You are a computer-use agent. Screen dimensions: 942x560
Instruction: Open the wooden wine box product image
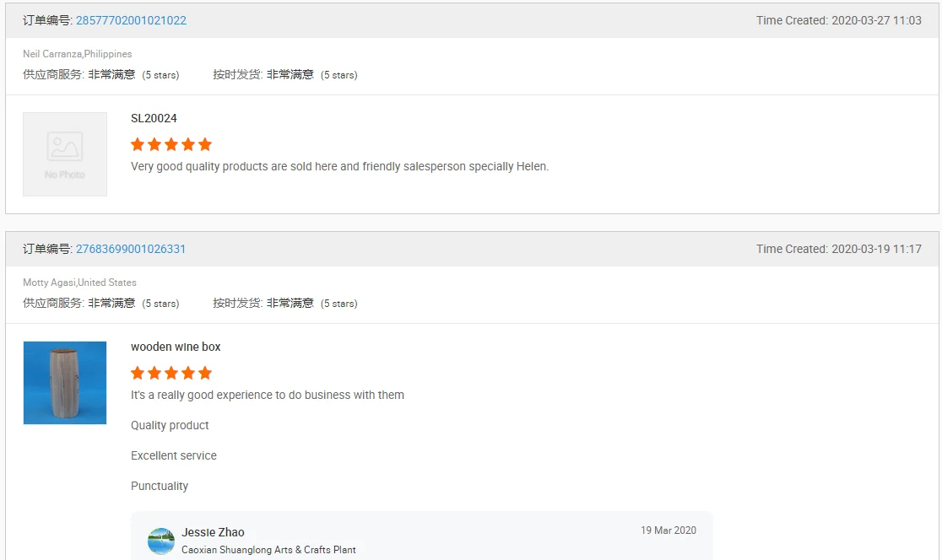pos(65,383)
